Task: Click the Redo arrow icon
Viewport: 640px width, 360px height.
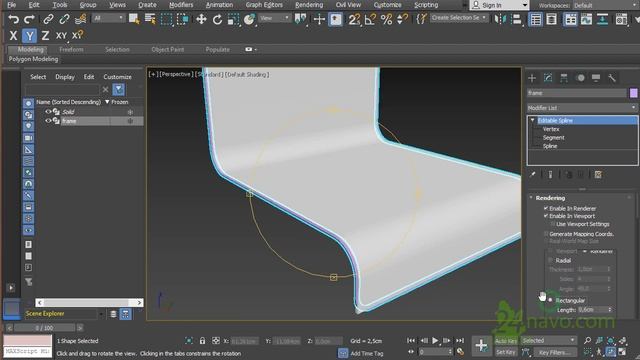Action: (29, 19)
